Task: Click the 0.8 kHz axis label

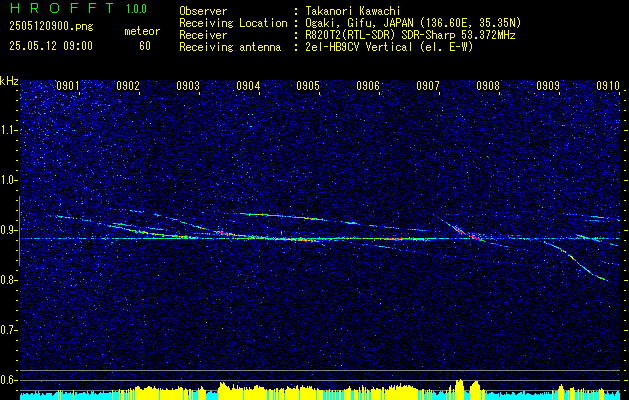Action: pyautogui.click(x=9, y=280)
